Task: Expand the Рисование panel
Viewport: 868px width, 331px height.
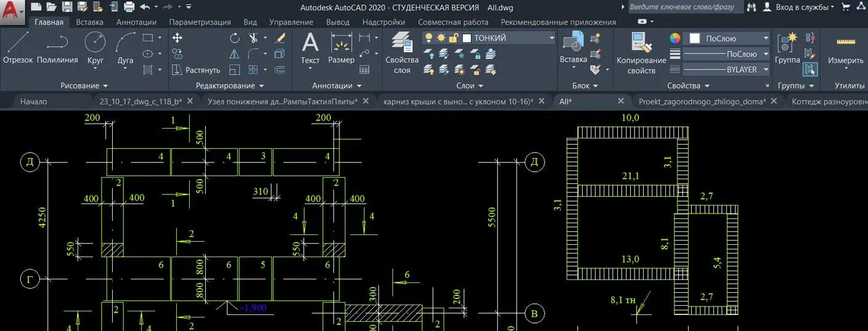Action: 84,86
